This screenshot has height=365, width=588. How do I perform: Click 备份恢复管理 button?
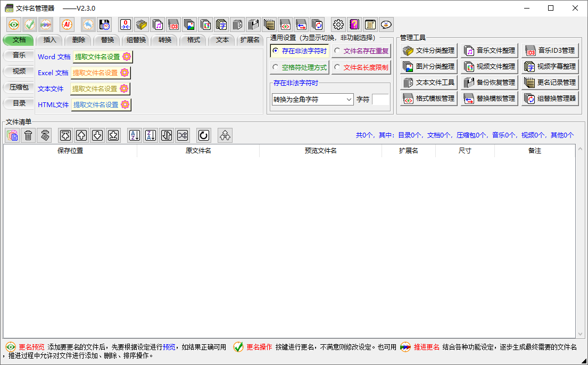490,83
